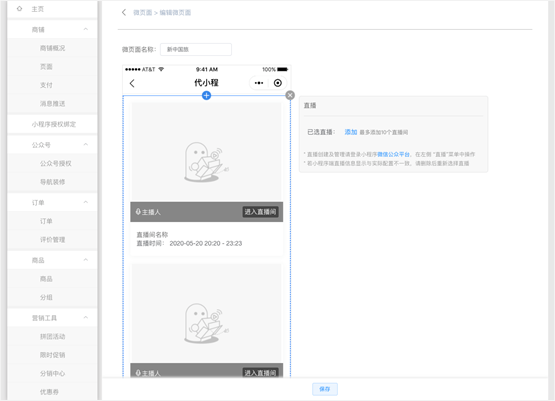Tap phone preview back chevron
Image resolution: width=555 pixels, height=401 pixels.
(132, 84)
